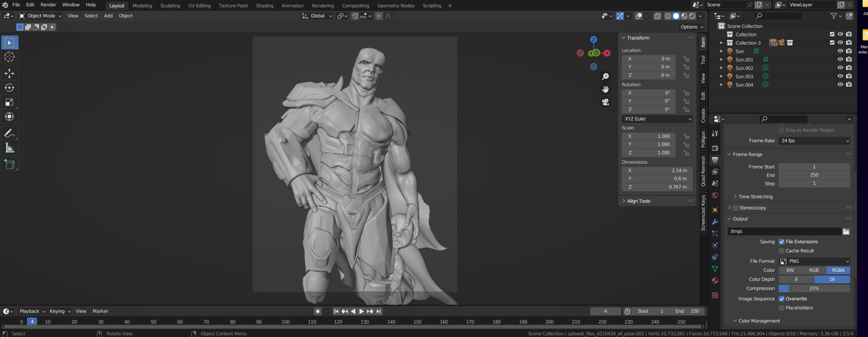Jump to the end frame

tap(379, 311)
